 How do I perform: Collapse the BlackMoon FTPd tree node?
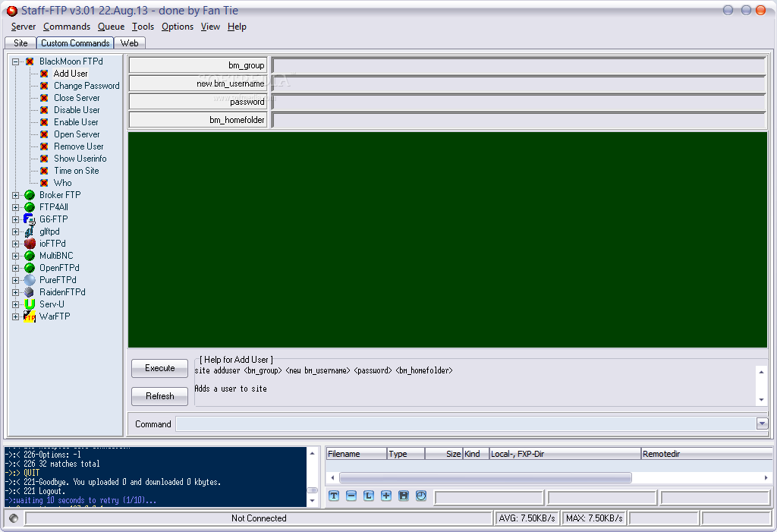[x=15, y=61]
